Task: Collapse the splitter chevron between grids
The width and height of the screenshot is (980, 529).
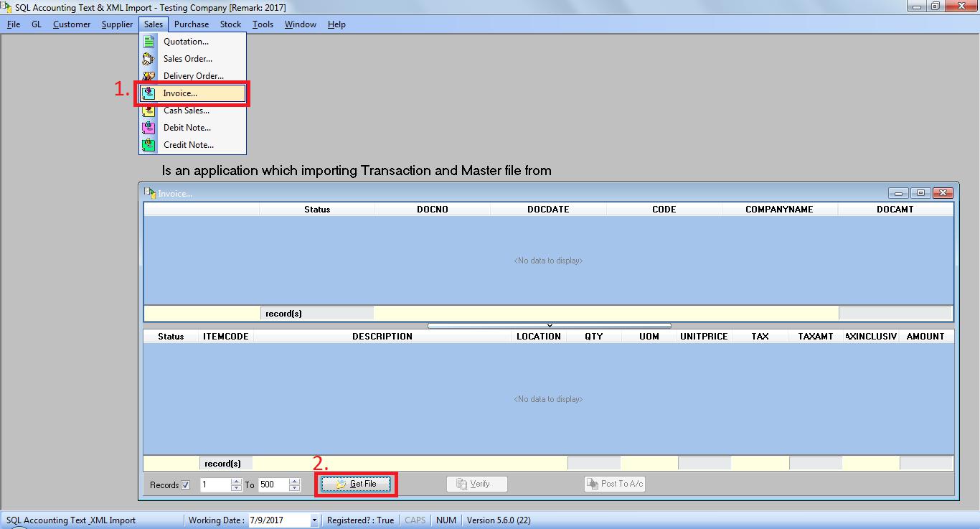Action: [x=550, y=326]
